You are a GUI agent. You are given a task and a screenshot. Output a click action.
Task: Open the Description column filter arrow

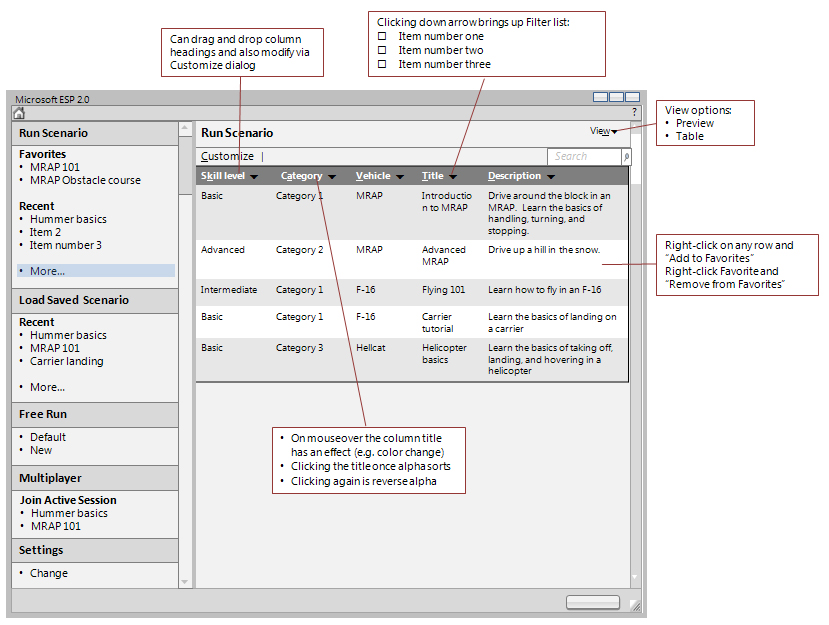point(550,177)
